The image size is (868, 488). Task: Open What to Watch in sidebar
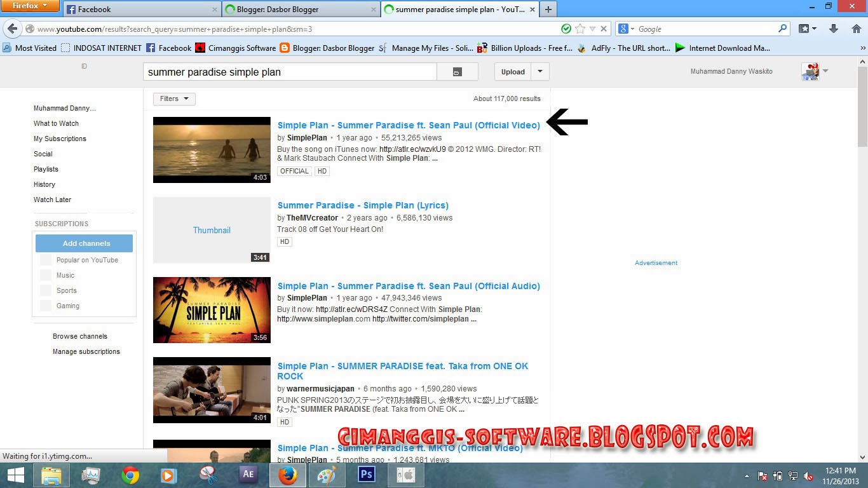(x=56, y=123)
